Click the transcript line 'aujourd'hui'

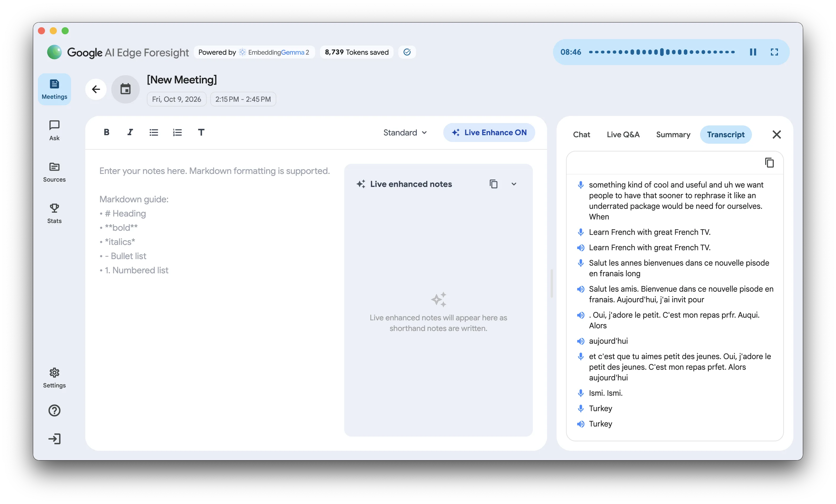[x=608, y=341]
